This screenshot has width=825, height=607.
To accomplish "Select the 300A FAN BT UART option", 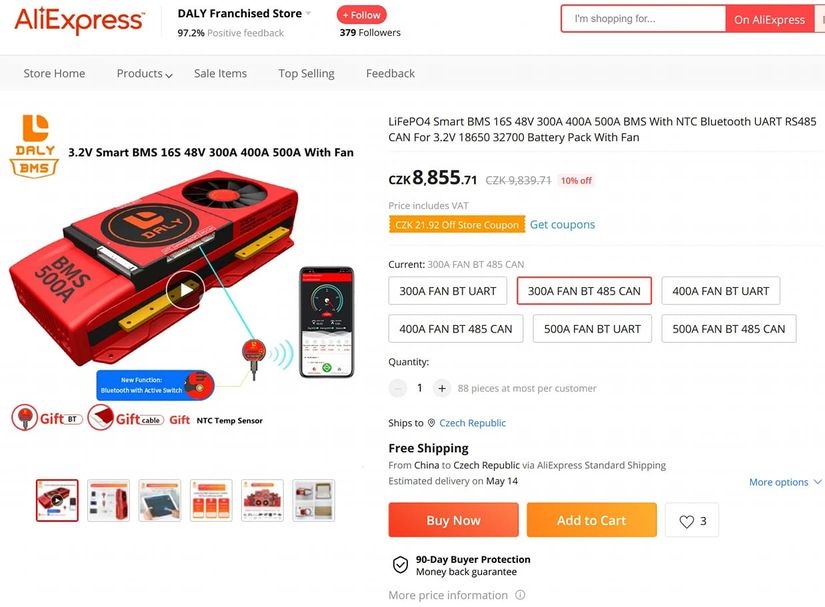I will point(448,291).
